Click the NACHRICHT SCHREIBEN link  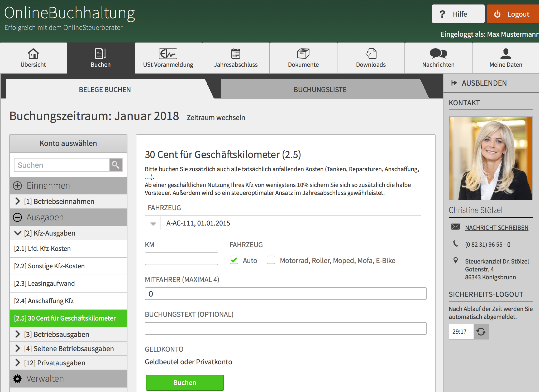click(497, 227)
